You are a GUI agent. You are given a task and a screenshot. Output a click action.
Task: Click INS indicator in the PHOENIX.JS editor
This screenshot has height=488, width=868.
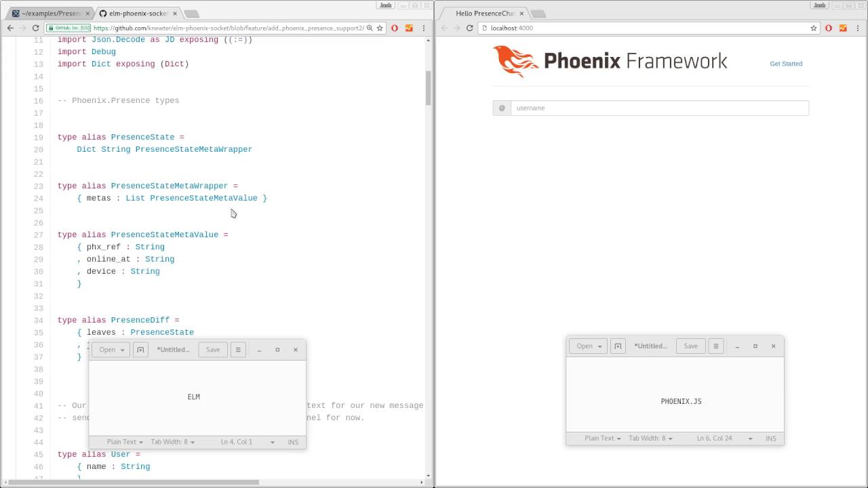(x=771, y=439)
